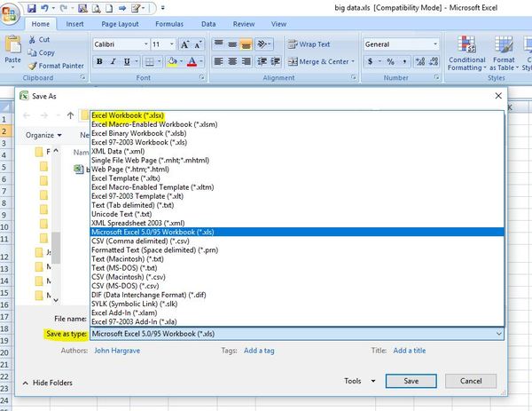
Task: Open the Tools dropdown in Save As
Action: coord(360,381)
